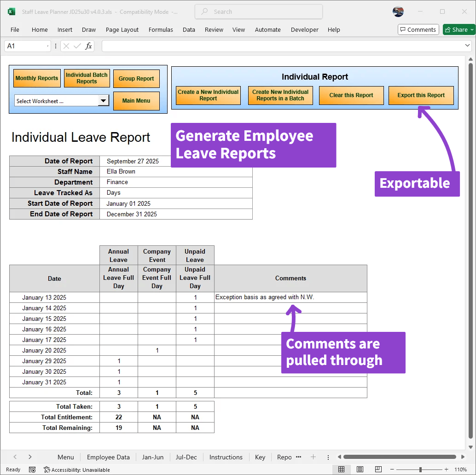Open the Formulas ribbon tab

pos(161,29)
